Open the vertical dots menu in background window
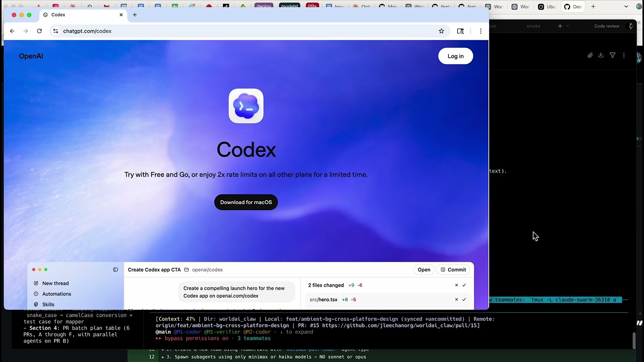 pyautogui.click(x=624, y=55)
